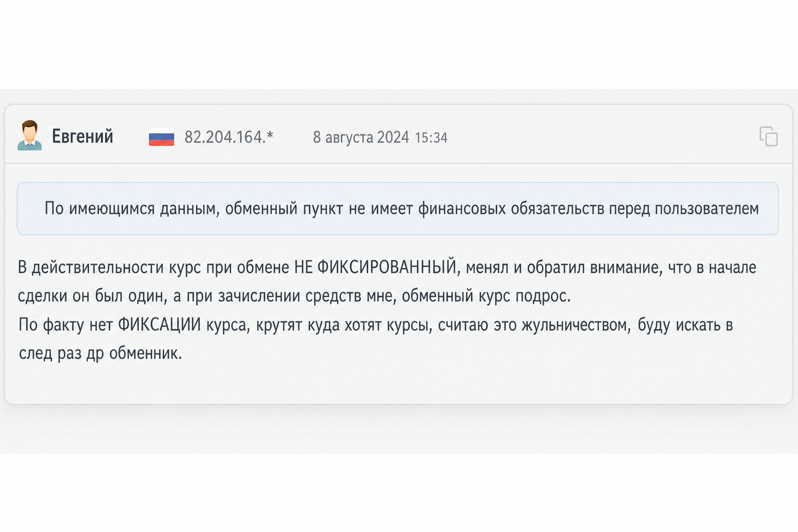Click the time stamp 15:34

431,138
